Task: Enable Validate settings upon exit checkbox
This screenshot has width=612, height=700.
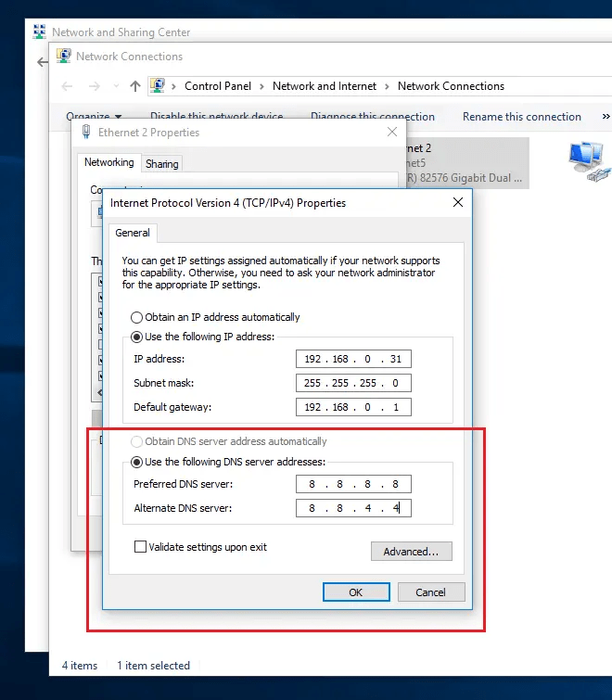Action: (x=141, y=547)
